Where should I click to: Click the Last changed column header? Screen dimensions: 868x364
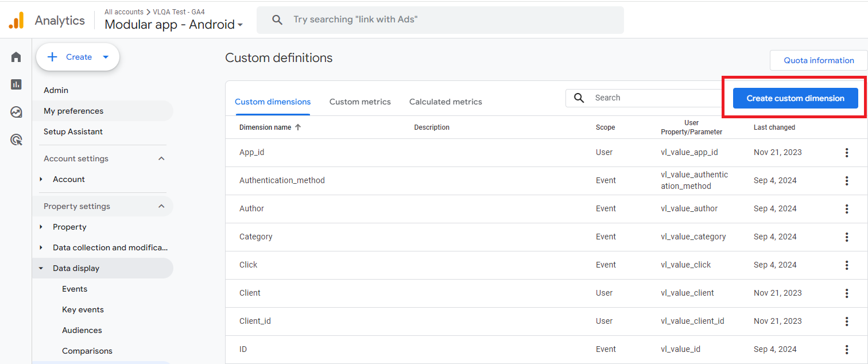pos(774,127)
